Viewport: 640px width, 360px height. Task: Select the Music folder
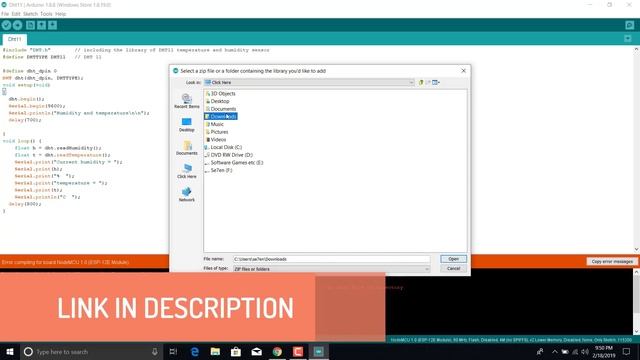point(214,124)
